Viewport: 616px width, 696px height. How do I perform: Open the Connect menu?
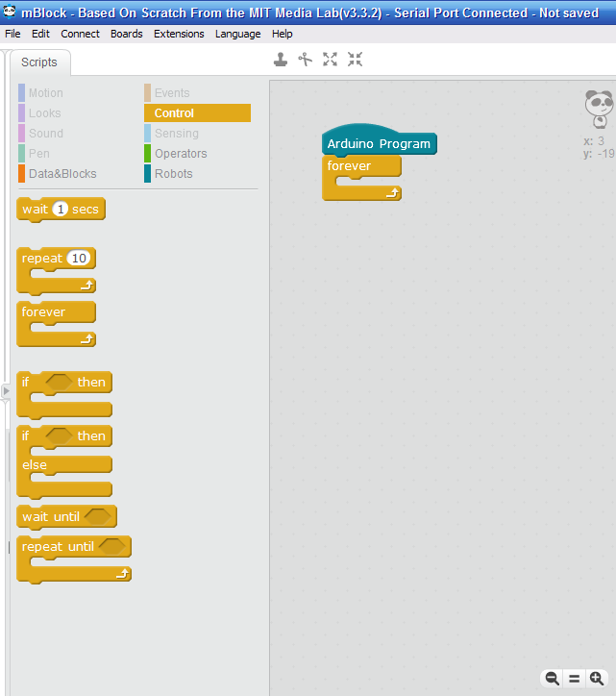[81, 34]
